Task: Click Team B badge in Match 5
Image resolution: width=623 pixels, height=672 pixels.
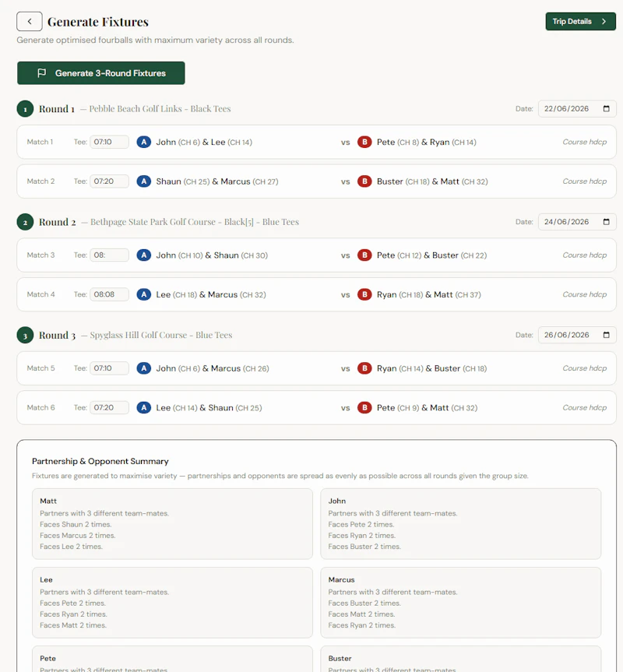Action: (364, 368)
